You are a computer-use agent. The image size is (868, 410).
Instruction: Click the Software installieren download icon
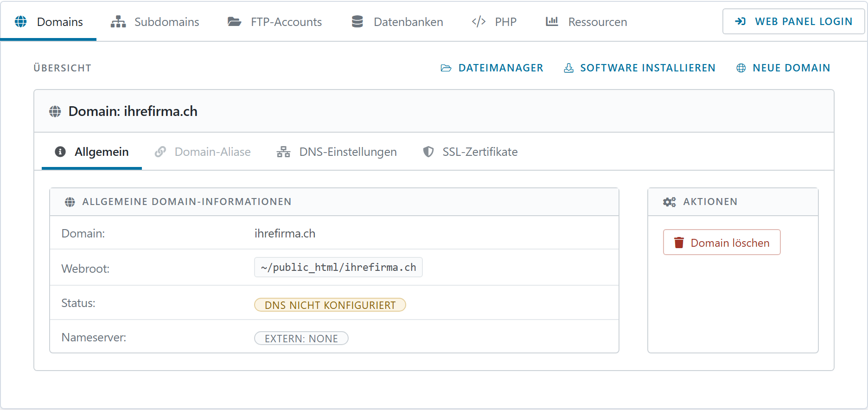pyautogui.click(x=568, y=68)
